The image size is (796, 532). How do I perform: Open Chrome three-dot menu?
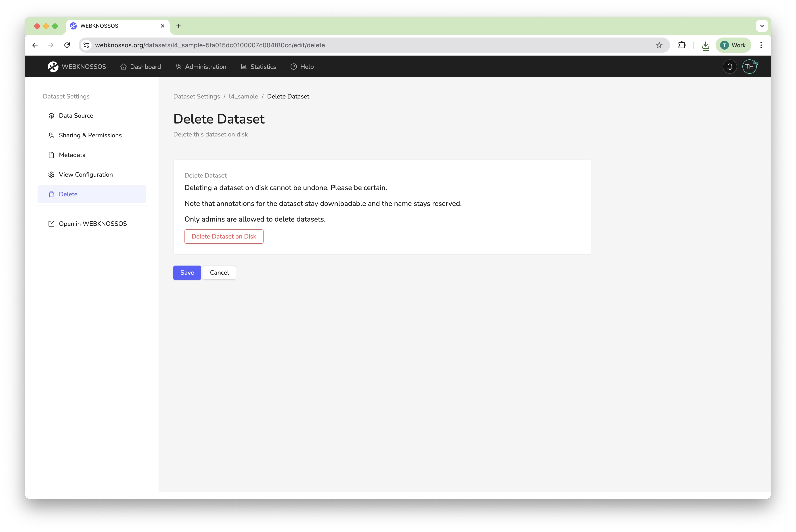(761, 45)
